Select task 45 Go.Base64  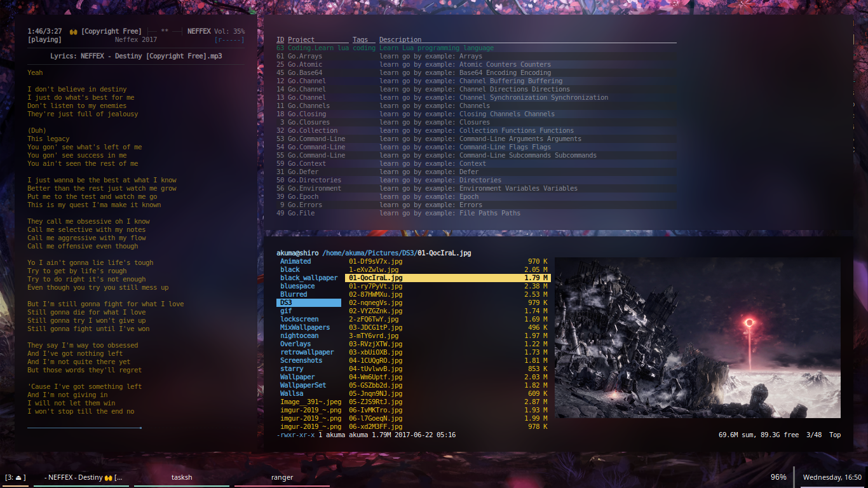pos(476,72)
